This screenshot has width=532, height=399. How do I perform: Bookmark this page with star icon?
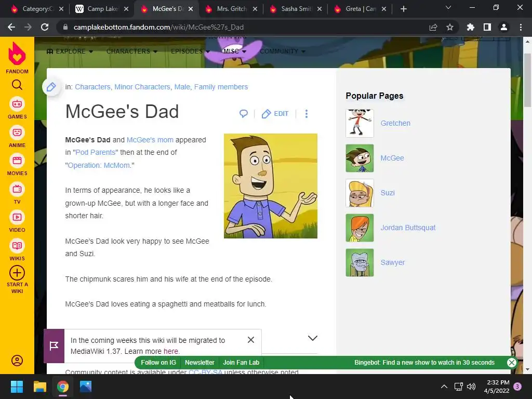point(450,27)
